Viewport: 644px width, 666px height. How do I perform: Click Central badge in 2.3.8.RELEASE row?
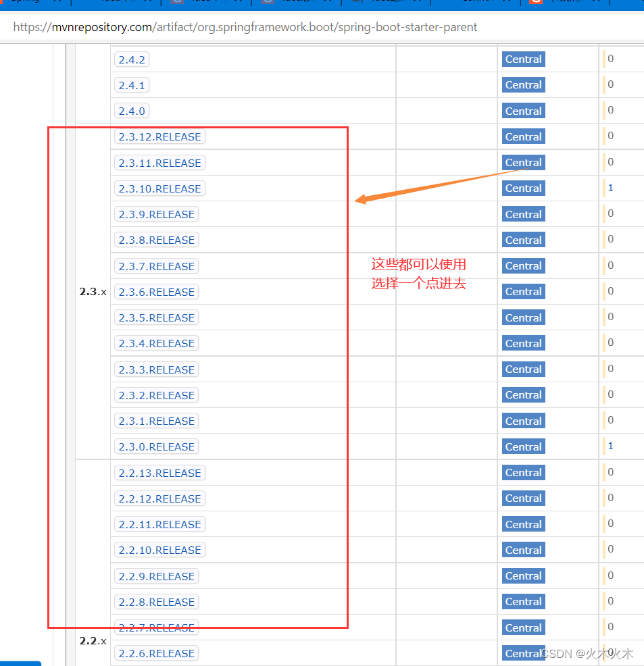coord(523,240)
